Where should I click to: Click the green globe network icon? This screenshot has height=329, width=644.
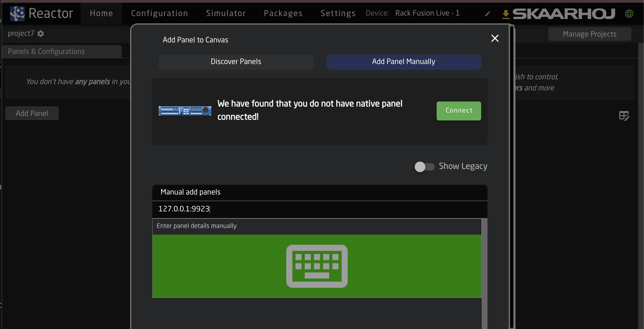point(629,13)
